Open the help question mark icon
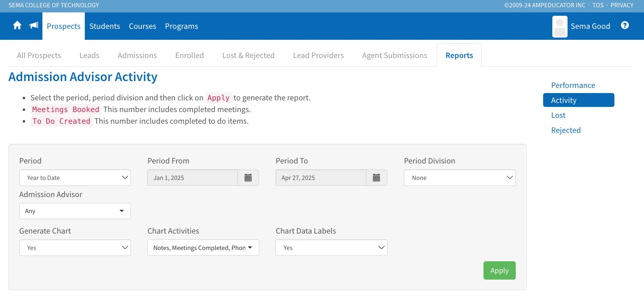Viewport: 644px width, 300px height. click(625, 25)
